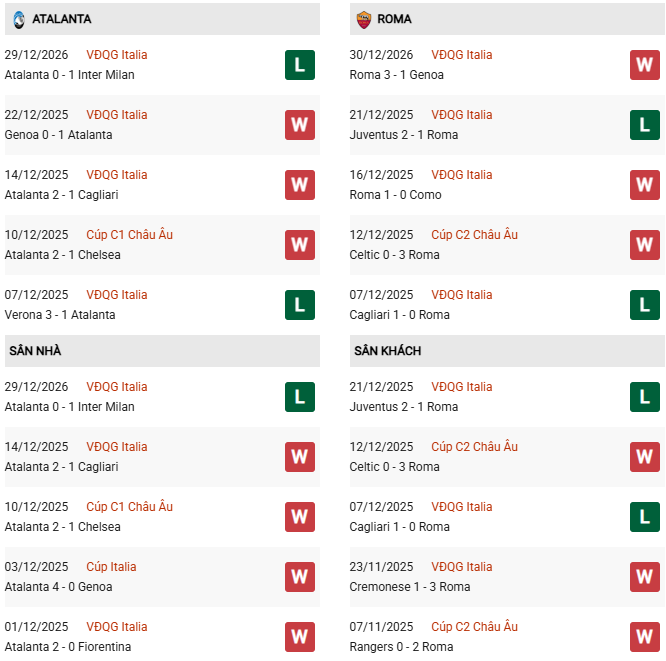Click W badge for Rangers 0 - 2 Roma
This screenshot has height=661, width=666.
point(644,637)
